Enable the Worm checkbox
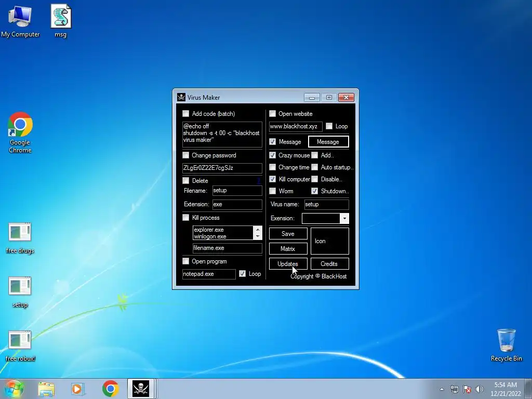 point(272,191)
